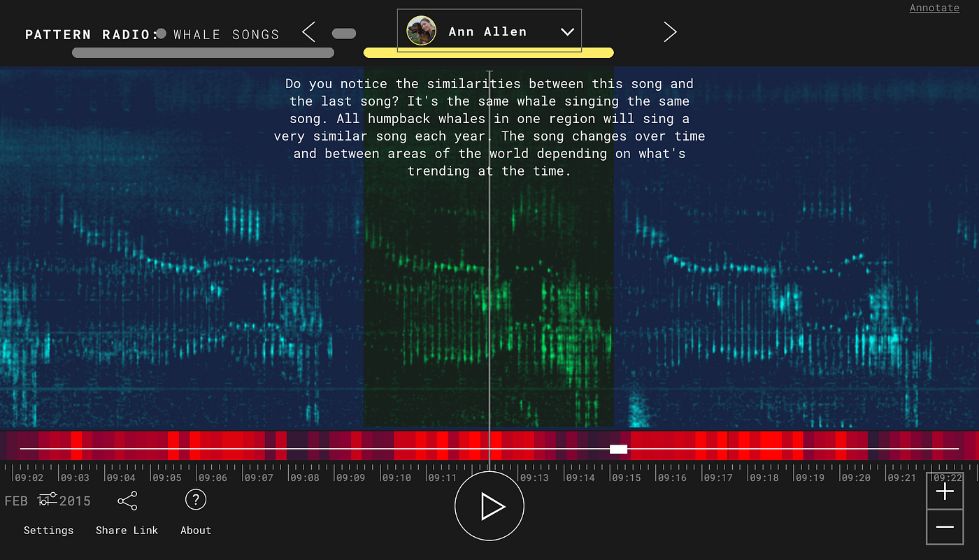Image resolution: width=979 pixels, height=560 pixels.
Task: Click the yellow progress bar under Ann Allen
Action: [x=489, y=52]
